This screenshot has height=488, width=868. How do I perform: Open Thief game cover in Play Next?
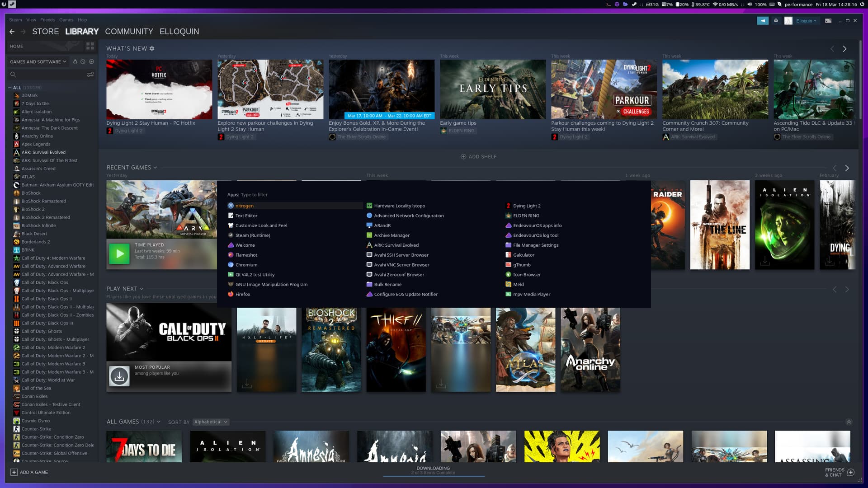pyautogui.click(x=396, y=350)
